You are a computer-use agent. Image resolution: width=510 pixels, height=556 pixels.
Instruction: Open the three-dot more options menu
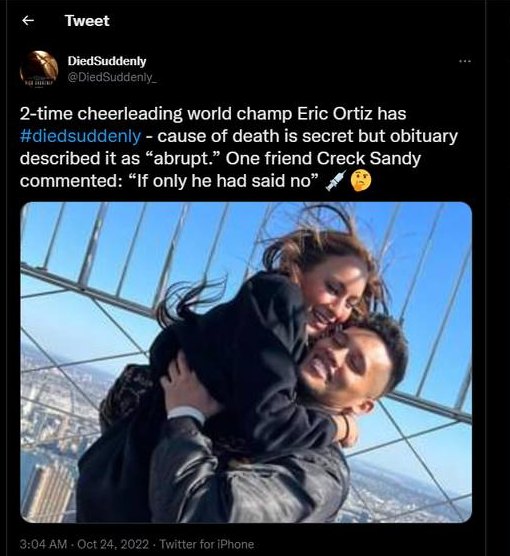click(x=465, y=61)
